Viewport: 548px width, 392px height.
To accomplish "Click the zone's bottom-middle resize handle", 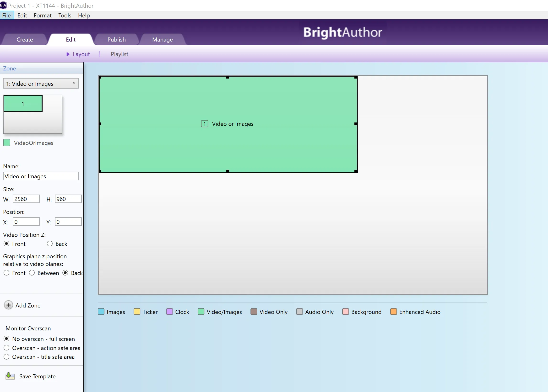I will (228, 171).
